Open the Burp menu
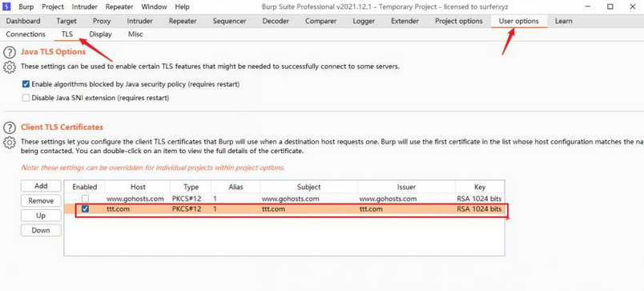Viewport: 644px width, 291px height. [x=26, y=6]
